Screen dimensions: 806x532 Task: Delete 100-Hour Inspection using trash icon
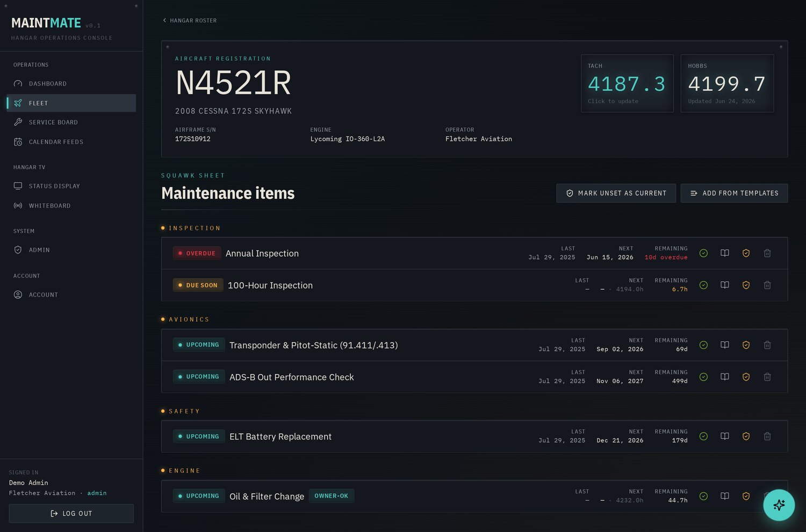[x=767, y=285]
